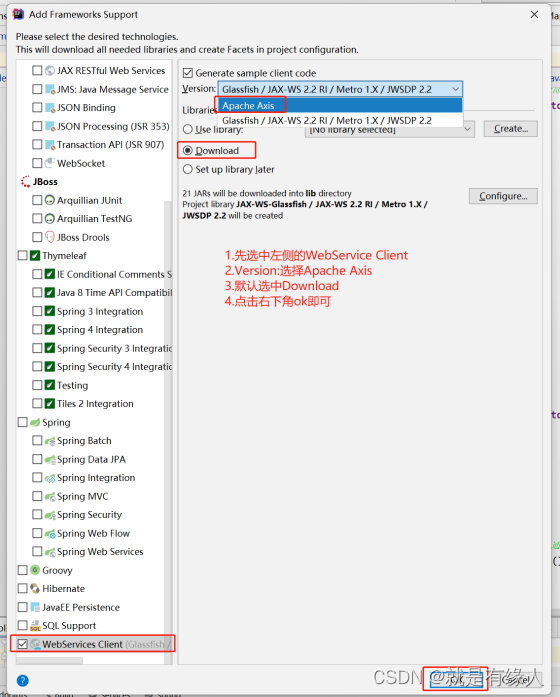Click the Groovy framework icon

[35, 570]
